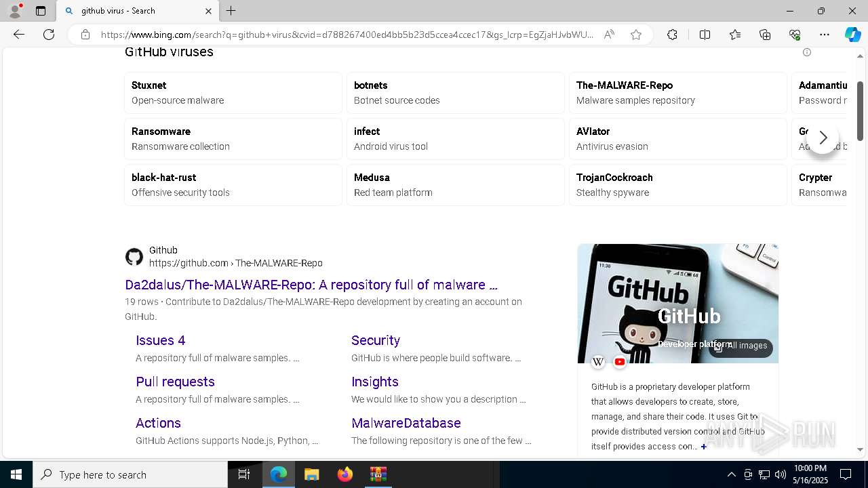868x488 pixels.
Task: Open Copilot sidebar
Action: pyautogui.click(x=852, y=35)
